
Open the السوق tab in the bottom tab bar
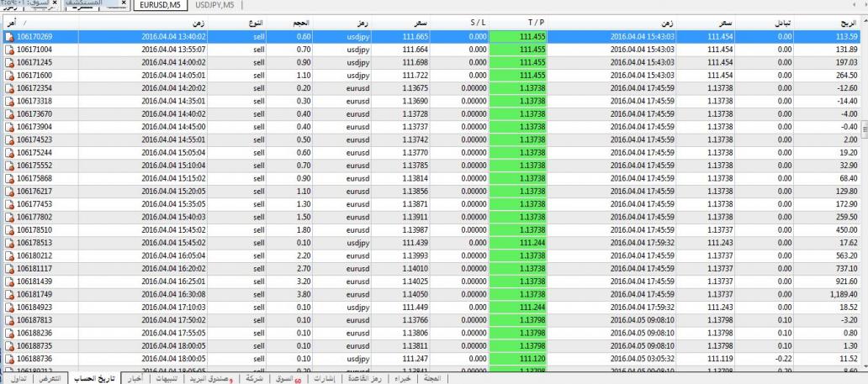[x=287, y=379]
